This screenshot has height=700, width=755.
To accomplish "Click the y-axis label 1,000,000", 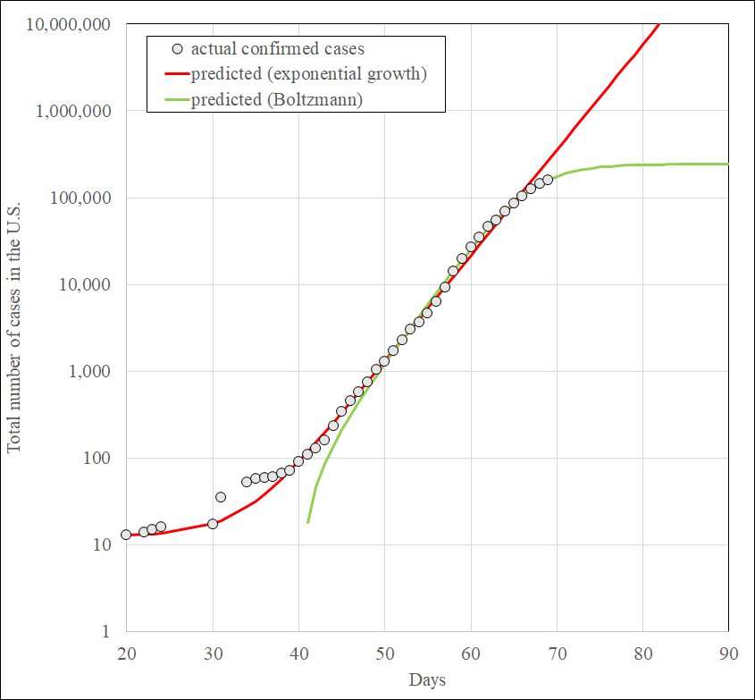I will click(x=73, y=111).
